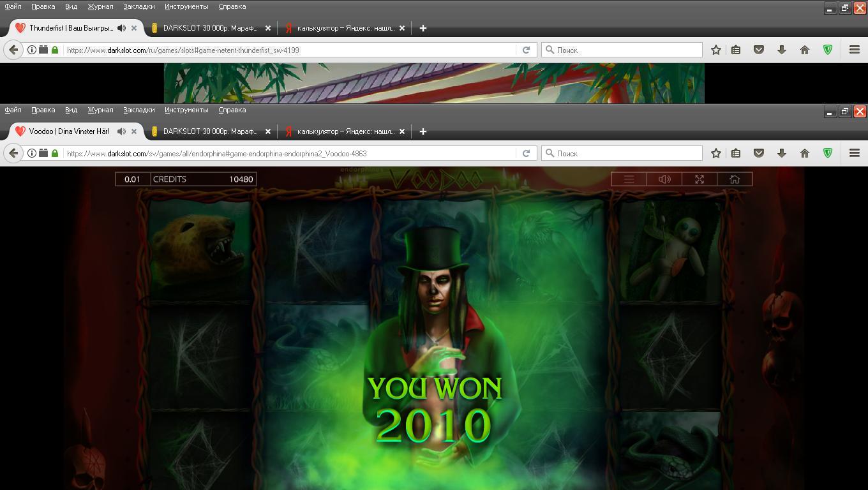Image resolution: width=868 pixels, height=490 pixels.
Task: Go to home page in Voodoo window
Action: click(x=804, y=153)
